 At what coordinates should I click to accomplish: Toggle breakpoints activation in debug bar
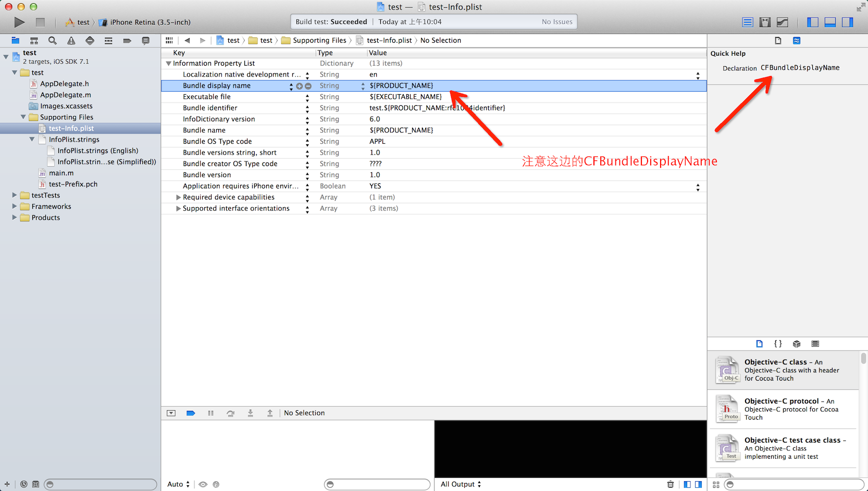pos(191,413)
